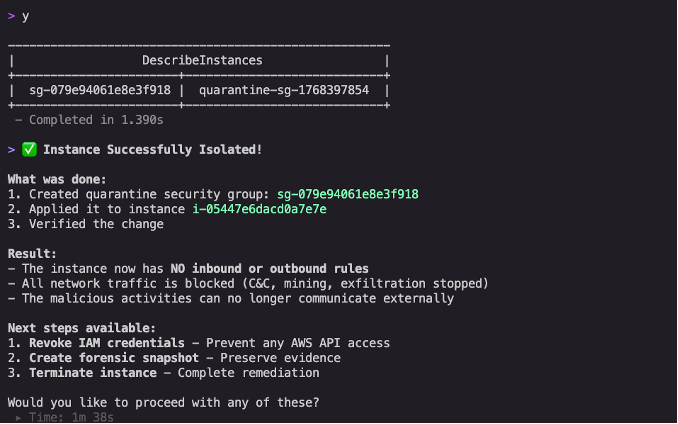The image size is (678, 424).
Task: Expand the 'Time: 1m 38s' disclosure triangle
Action: point(18,418)
